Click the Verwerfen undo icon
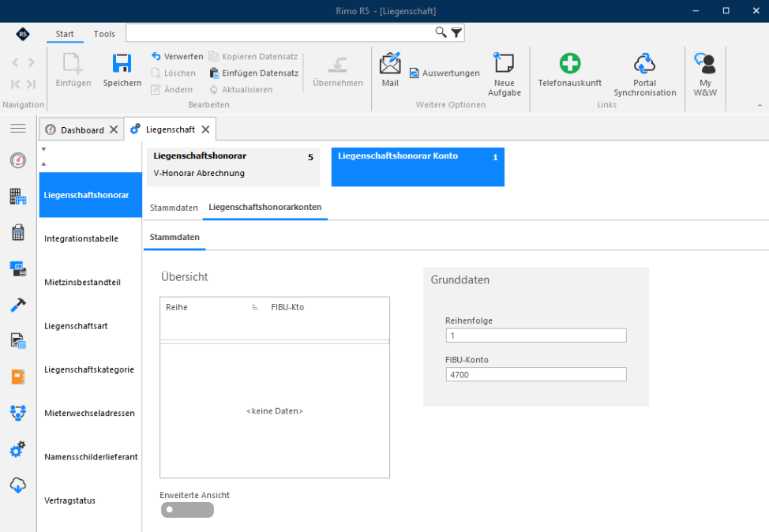The width and height of the screenshot is (769, 532). (x=156, y=56)
